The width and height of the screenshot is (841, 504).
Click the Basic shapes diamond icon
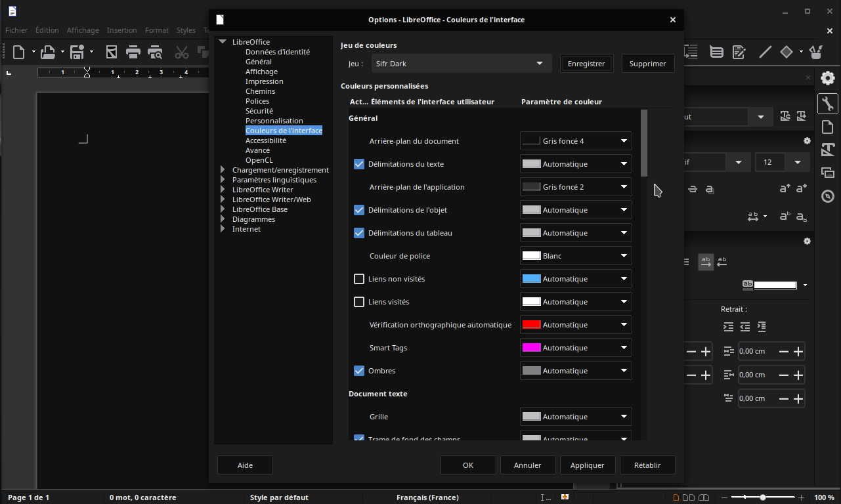(787, 52)
